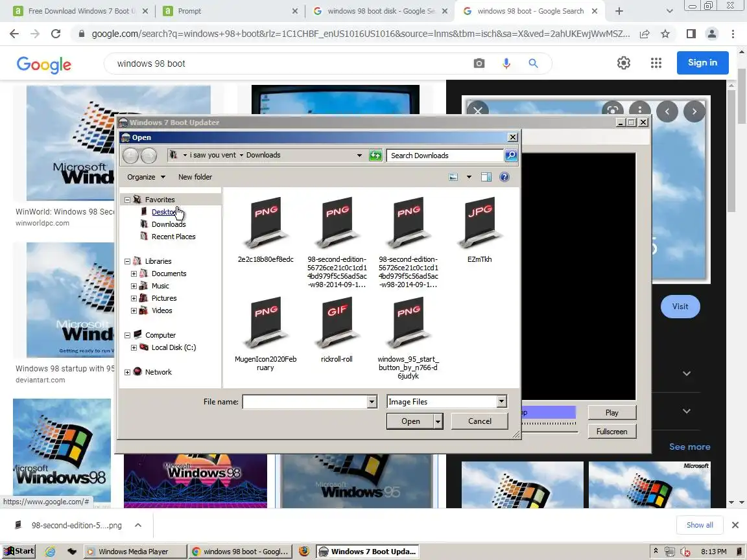Click the Start button on taskbar
747x560 pixels.
19,552
